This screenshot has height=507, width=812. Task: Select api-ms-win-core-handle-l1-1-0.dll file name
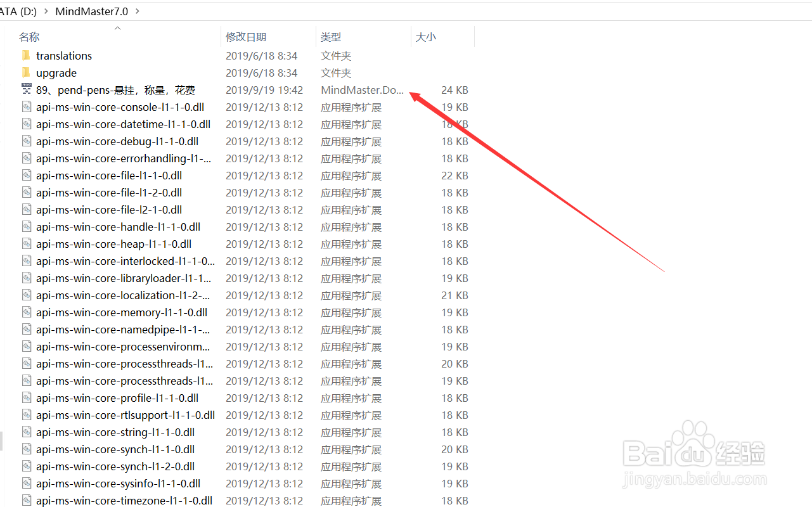click(119, 227)
